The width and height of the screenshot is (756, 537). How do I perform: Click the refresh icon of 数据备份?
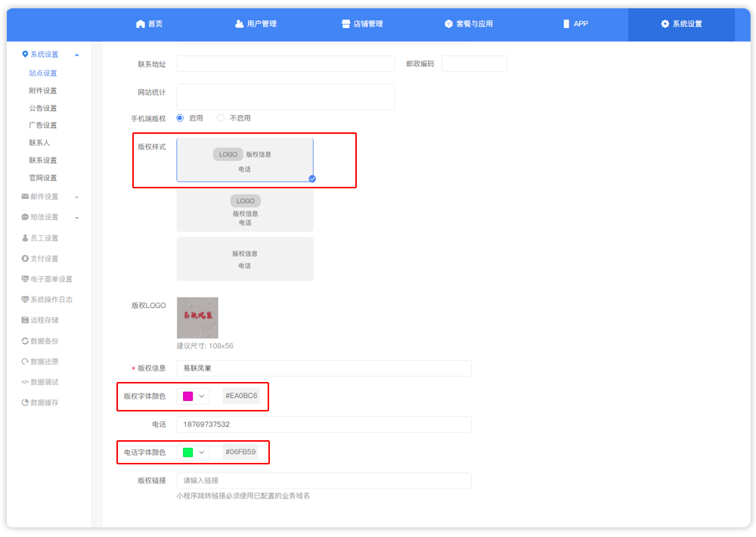(25, 340)
